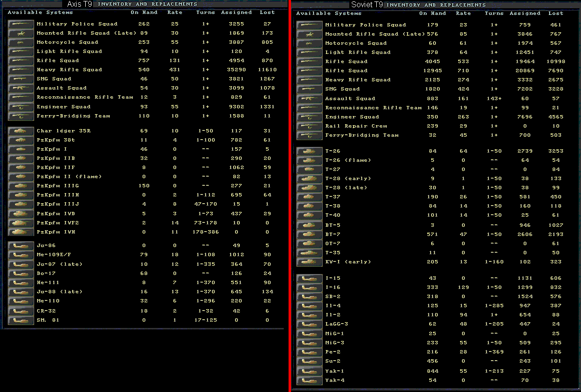The height and width of the screenshot is (392, 581).
Task: Select the Soviet SMG Squad icon
Action: (x=309, y=89)
